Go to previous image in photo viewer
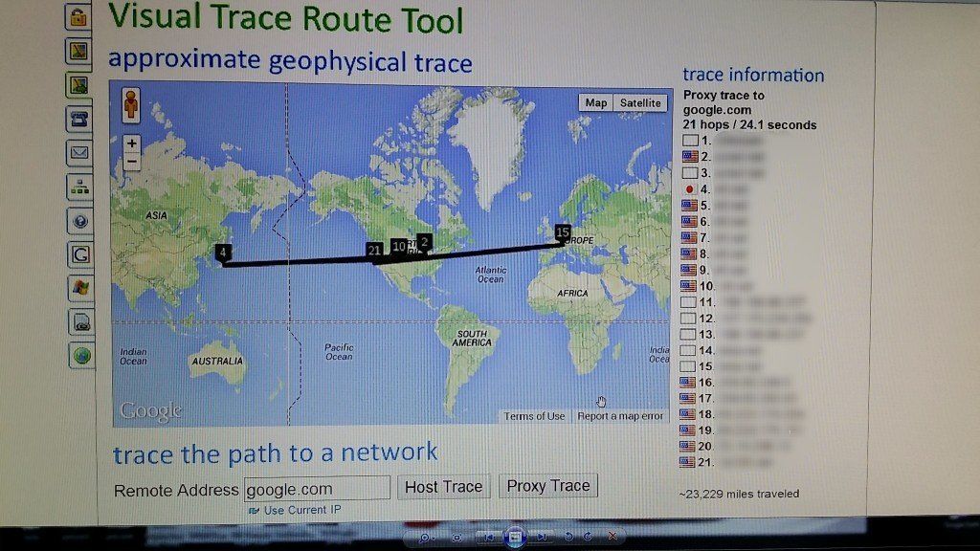Screen dimensions: 980x551 (x=489, y=537)
